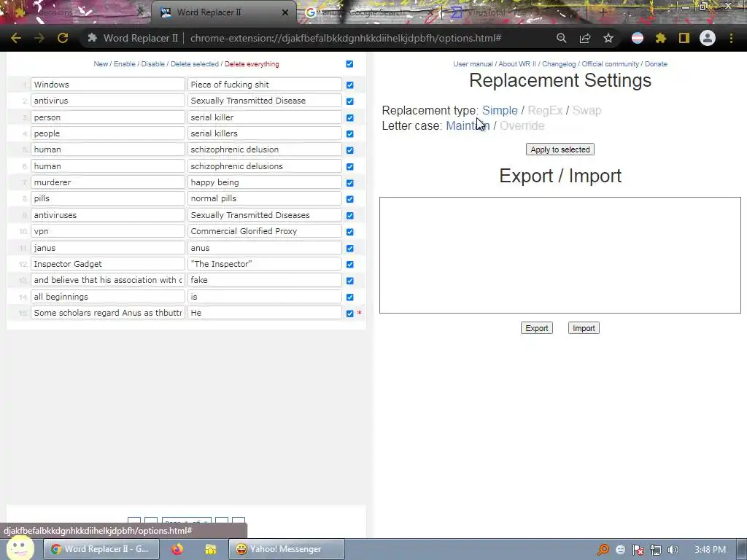This screenshot has width=747, height=560.
Task: Click the Delete selected link
Action: (194, 64)
